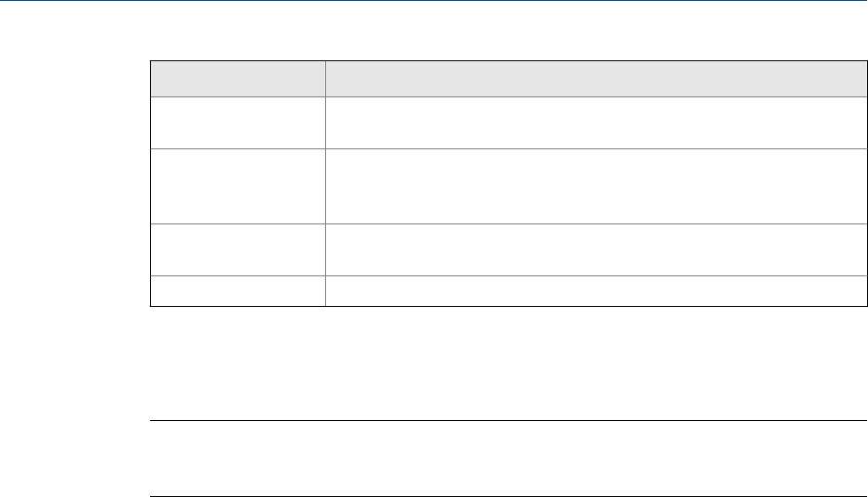This screenshot has width=868, height=497.
Task: Click the column divider in the gray header row
Action: pos(325,79)
